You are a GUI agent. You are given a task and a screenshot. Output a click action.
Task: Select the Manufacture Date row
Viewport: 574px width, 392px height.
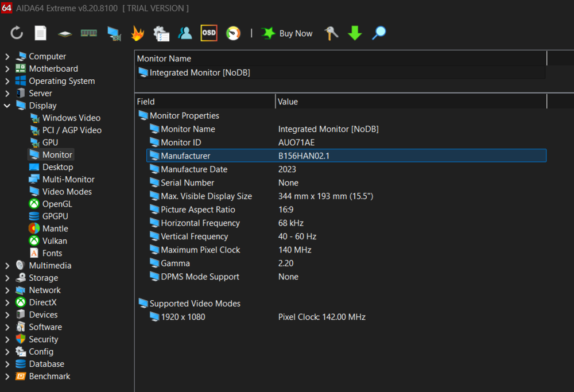click(346, 169)
